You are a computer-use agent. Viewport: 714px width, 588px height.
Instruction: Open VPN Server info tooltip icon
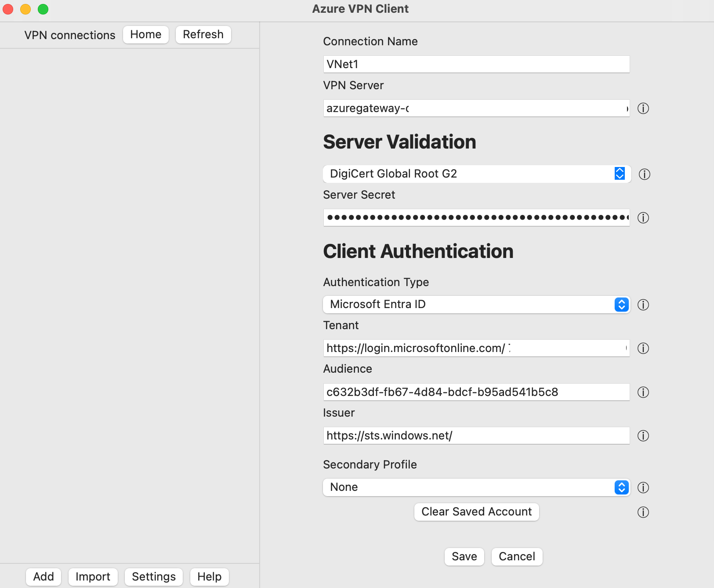coord(643,109)
